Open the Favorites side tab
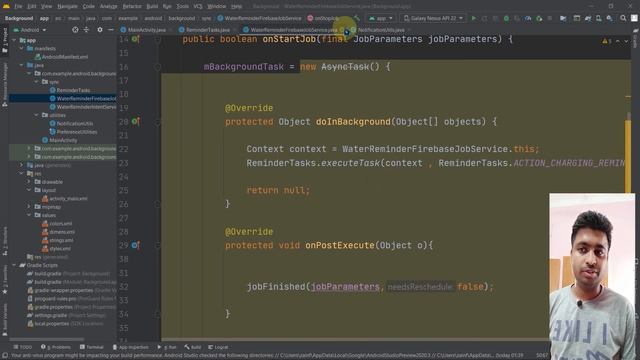Screen dimensions: 640x360 [x=5, y=279]
